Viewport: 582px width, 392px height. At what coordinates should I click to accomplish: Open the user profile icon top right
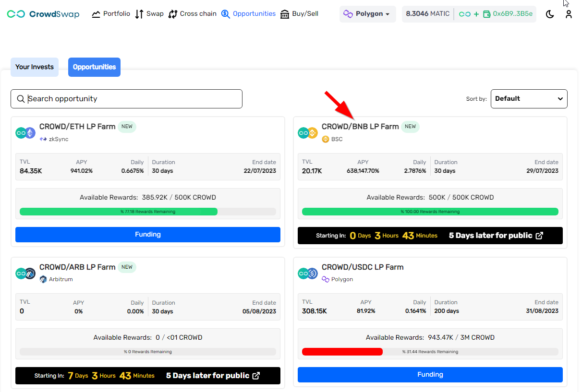point(569,14)
